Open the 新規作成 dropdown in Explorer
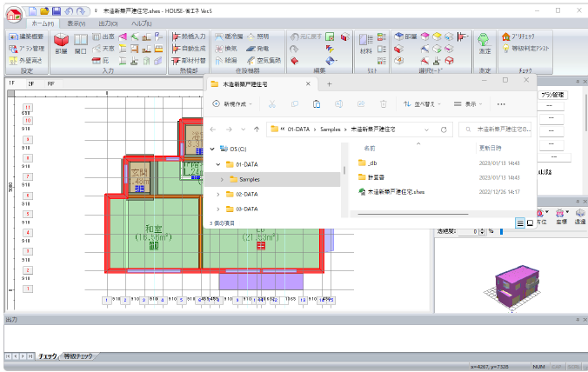 232,104
